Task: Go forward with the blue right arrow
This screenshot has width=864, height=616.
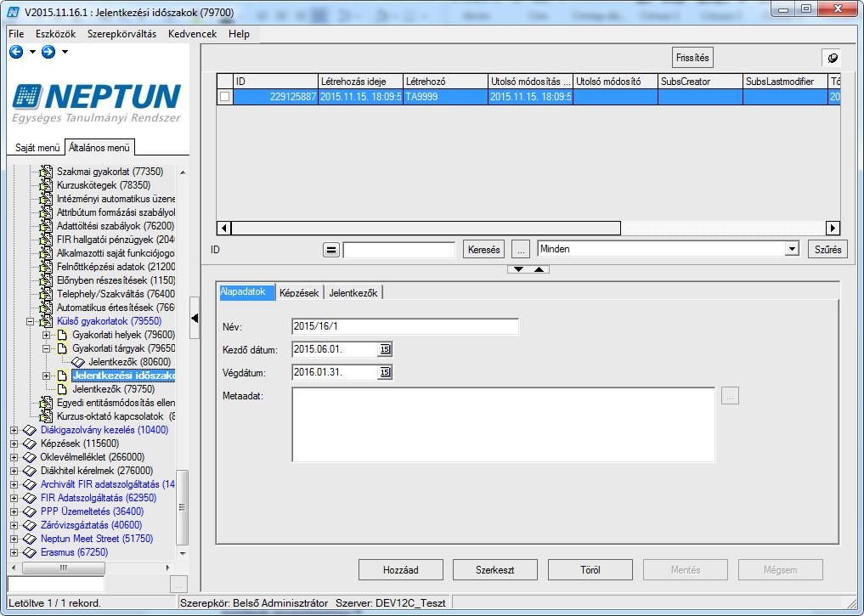Action: 48,52
